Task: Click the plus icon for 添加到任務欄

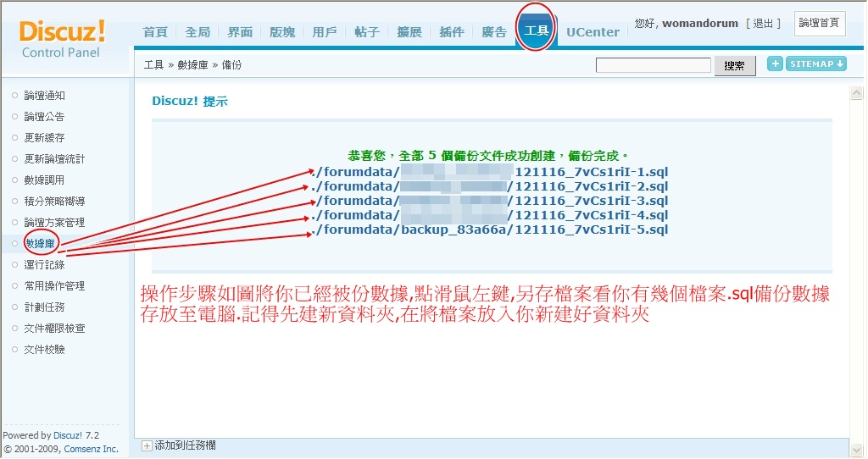Action: (147, 445)
